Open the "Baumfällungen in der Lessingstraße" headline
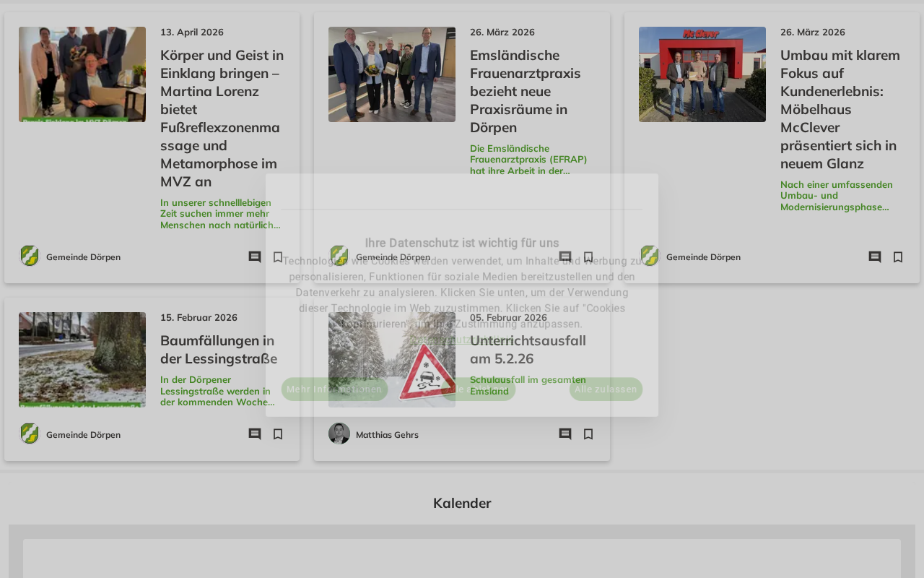924x578 pixels. (x=217, y=350)
